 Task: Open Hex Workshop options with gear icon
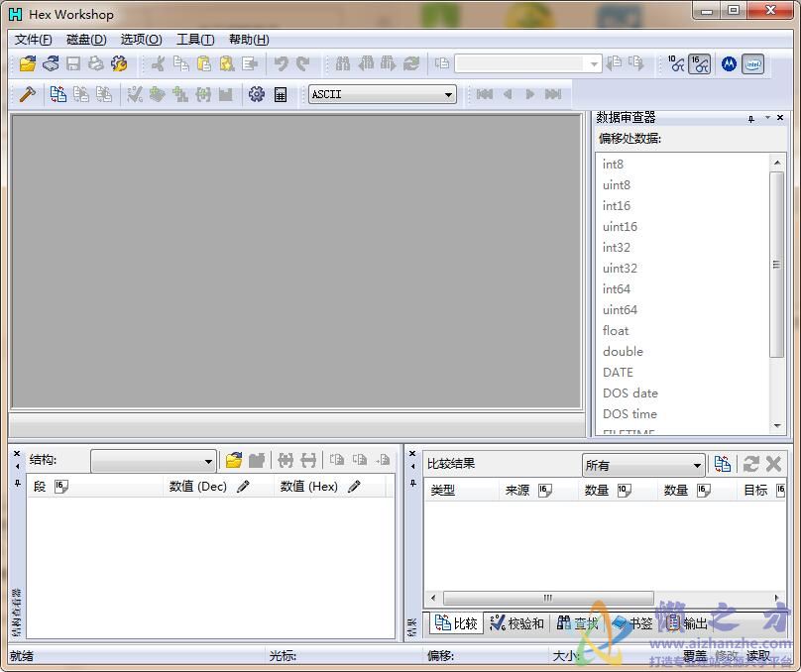click(255, 94)
